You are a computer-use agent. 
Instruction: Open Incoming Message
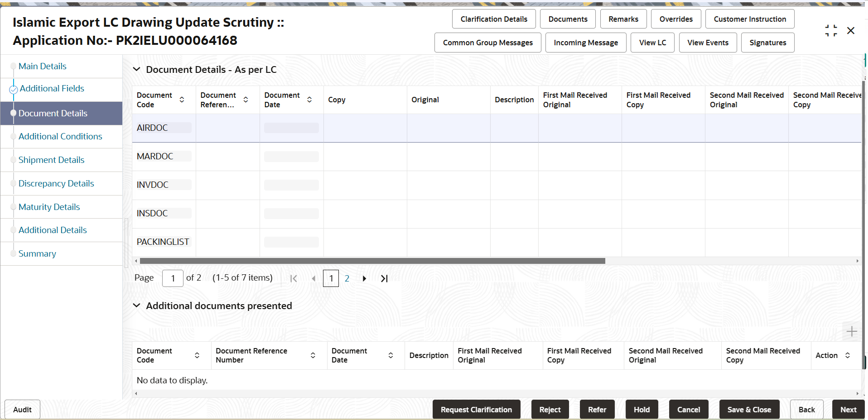click(x=586, y=43)
